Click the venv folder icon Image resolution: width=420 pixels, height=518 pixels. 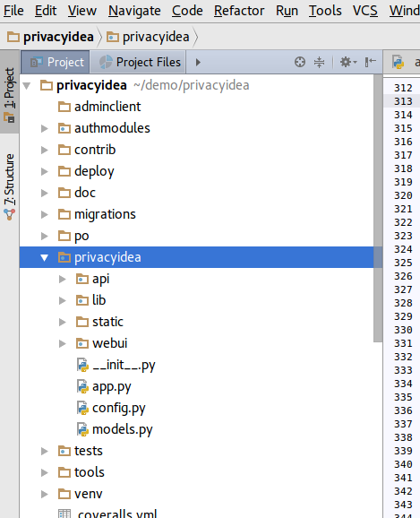[64, 494]
